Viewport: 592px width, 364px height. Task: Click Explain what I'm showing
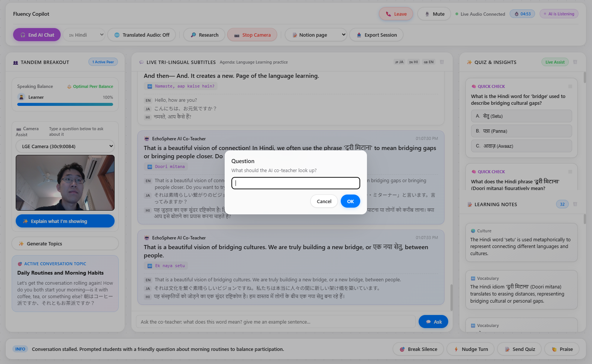tap(65, 221)
